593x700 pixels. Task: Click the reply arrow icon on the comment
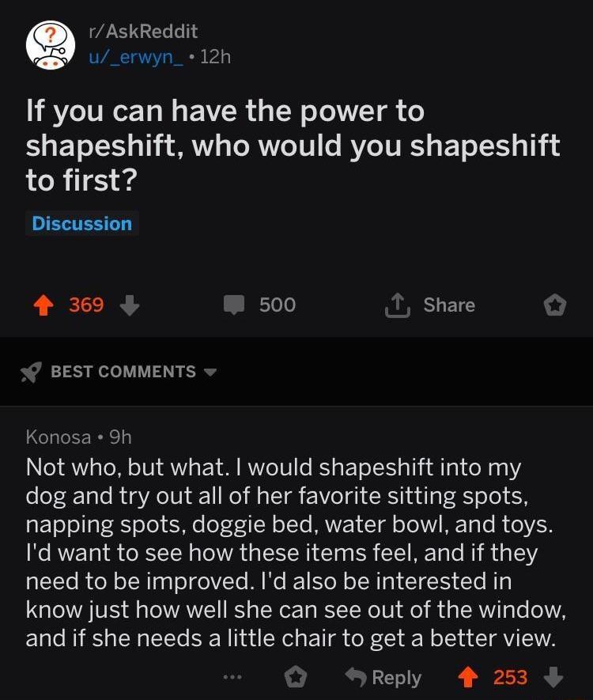click(x=355, y=677)
